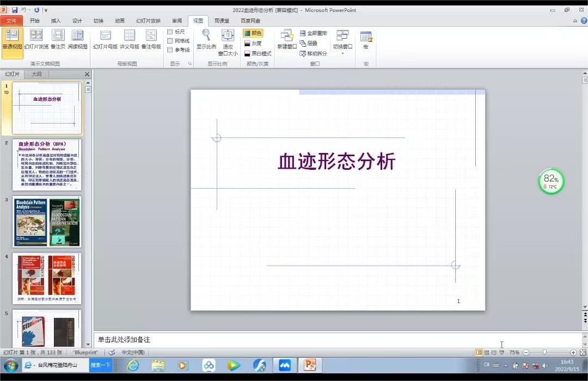This screenshot has height=381, width=588.
Task: Select slide 3 thumbnail with book covers
Action: [47, 222]
